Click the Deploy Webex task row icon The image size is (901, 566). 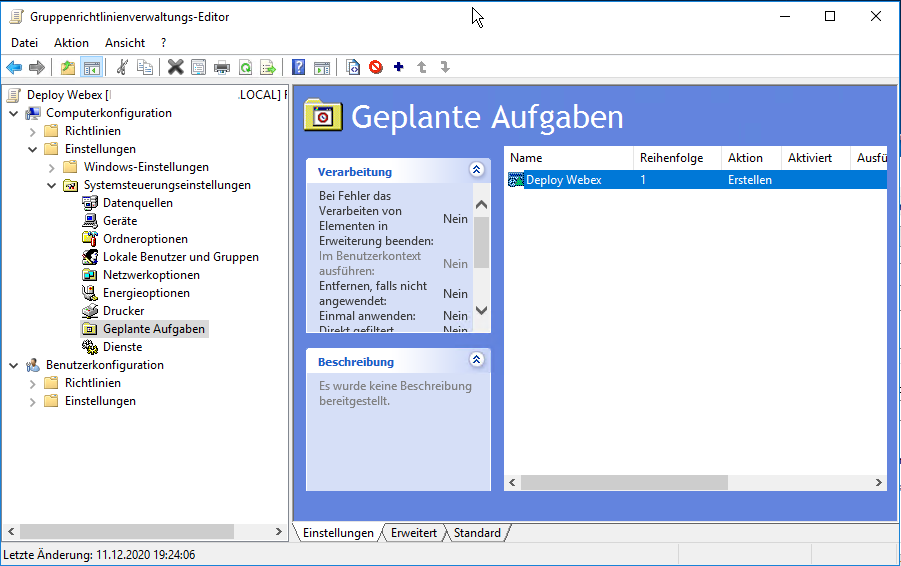[515, 180]
